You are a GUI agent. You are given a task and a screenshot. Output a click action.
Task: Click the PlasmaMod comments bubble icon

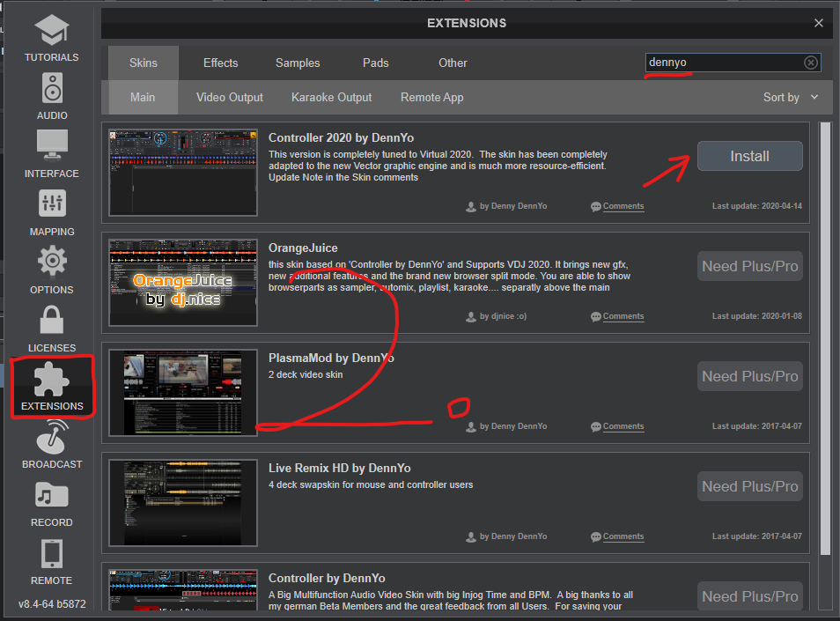tap(596, 427)
